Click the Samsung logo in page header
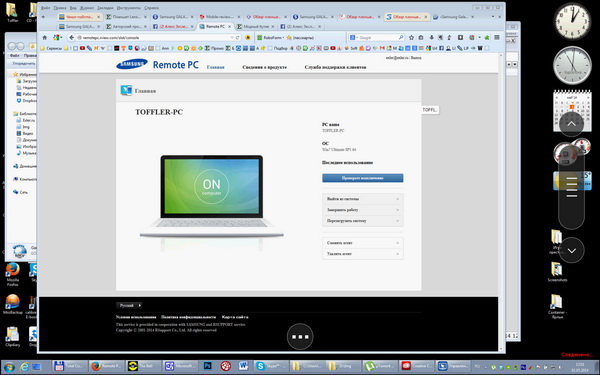This screenshot has height=375, width=600. (132, 64)
